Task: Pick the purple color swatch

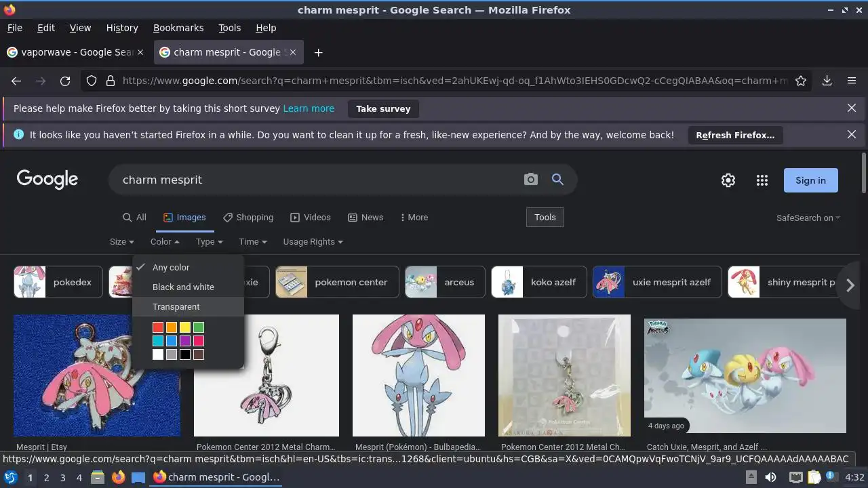Action: (185, 341)
